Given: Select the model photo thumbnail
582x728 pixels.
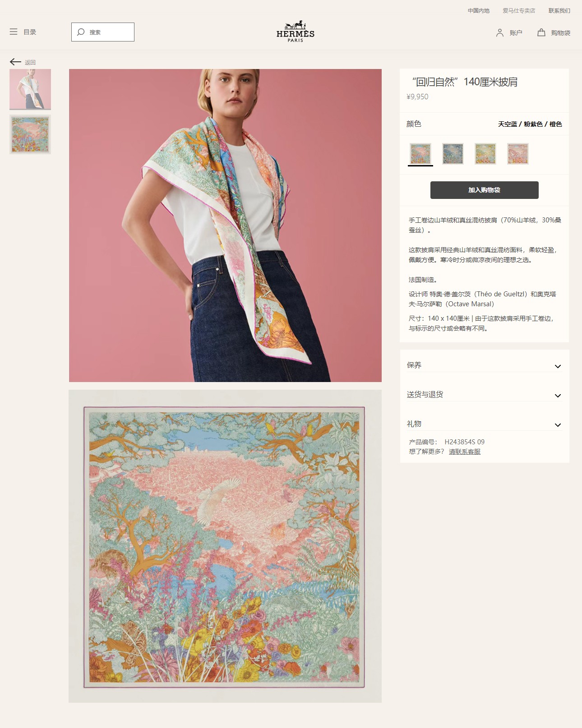Looking at the screenshot, I should [30, 89].
